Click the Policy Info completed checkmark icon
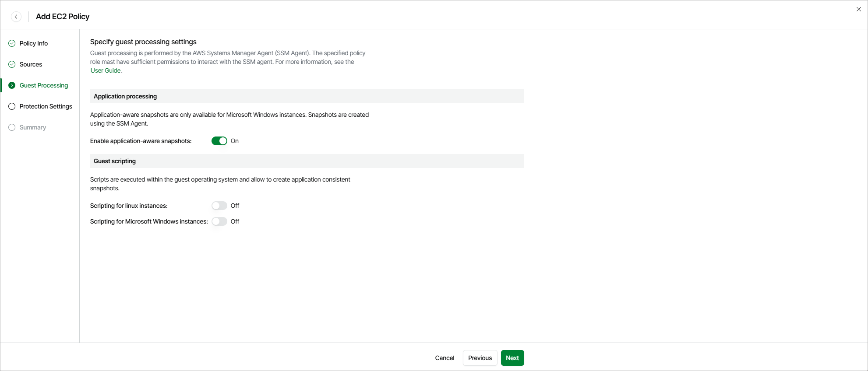 tap(12, 43)
